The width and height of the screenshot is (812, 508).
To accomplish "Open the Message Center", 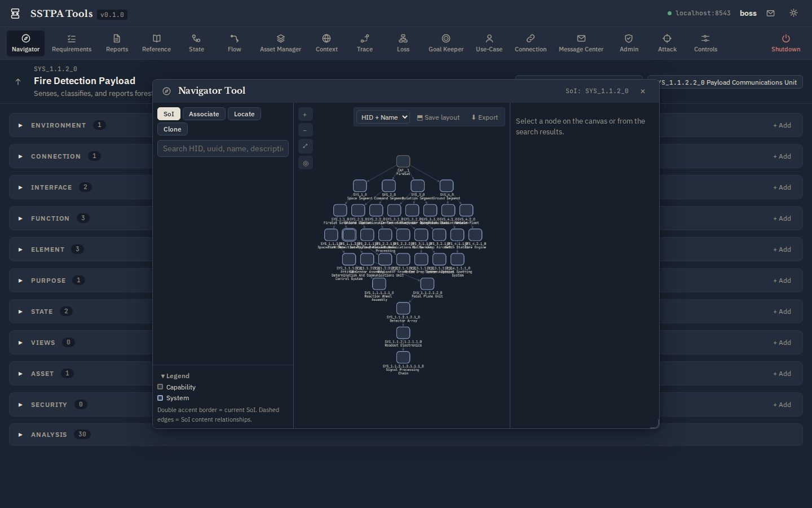I will pos(581,43).
